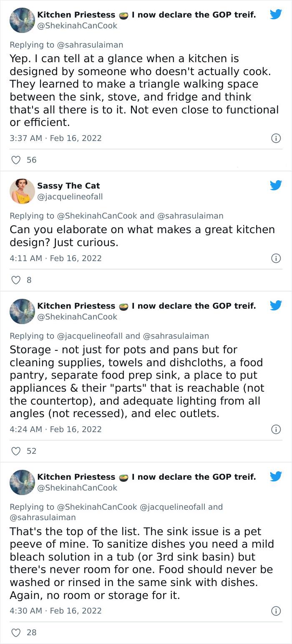Screen dimensions: 292x644
Task: Like the last tweet with 28 likes
Action: (x=16, y=632)
